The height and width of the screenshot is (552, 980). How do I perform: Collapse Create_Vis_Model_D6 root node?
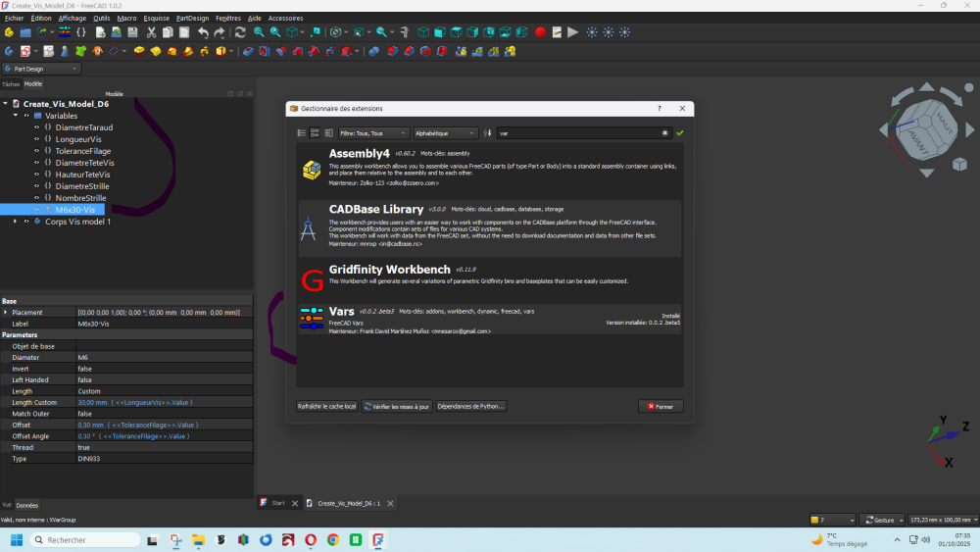coord(5,104)
